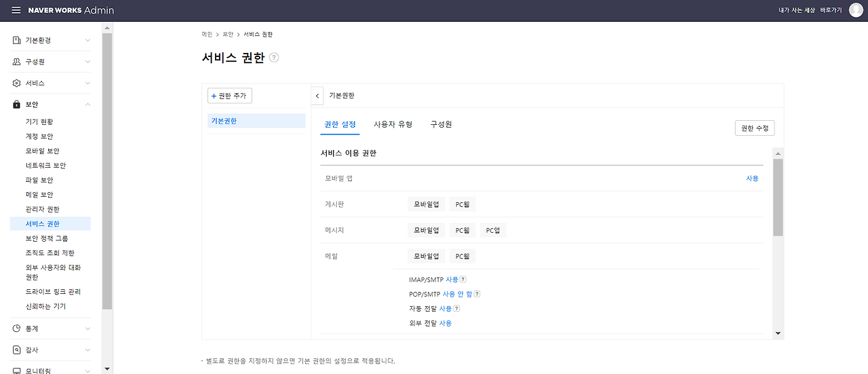Click 사용 link in 모바일 앱 row

click(752, 179)
